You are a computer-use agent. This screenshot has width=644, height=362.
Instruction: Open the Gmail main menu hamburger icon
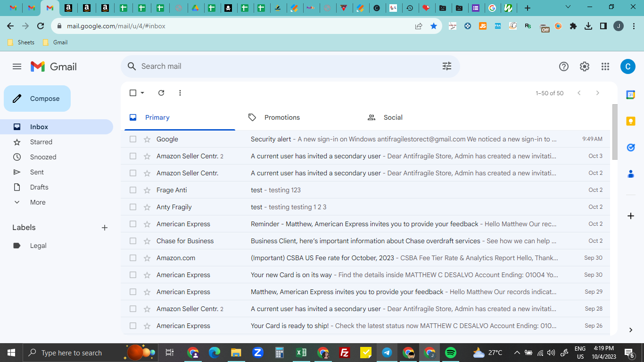pyautogui.click(x=17, y=66)
